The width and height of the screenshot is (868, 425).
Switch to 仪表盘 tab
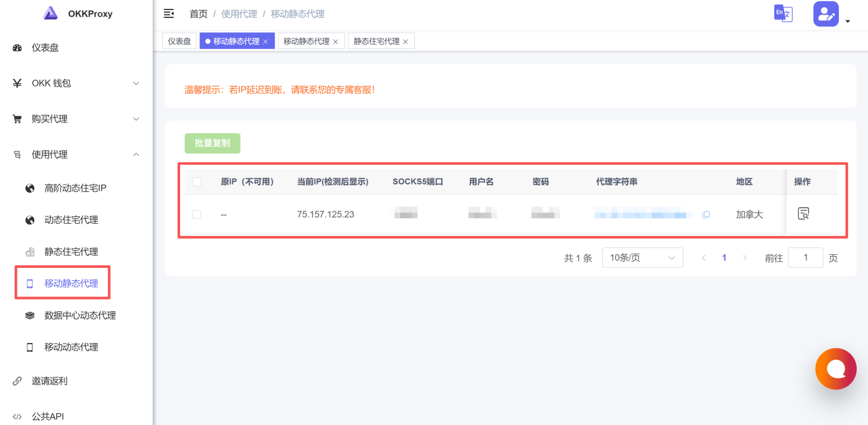[x=179, y=41]
